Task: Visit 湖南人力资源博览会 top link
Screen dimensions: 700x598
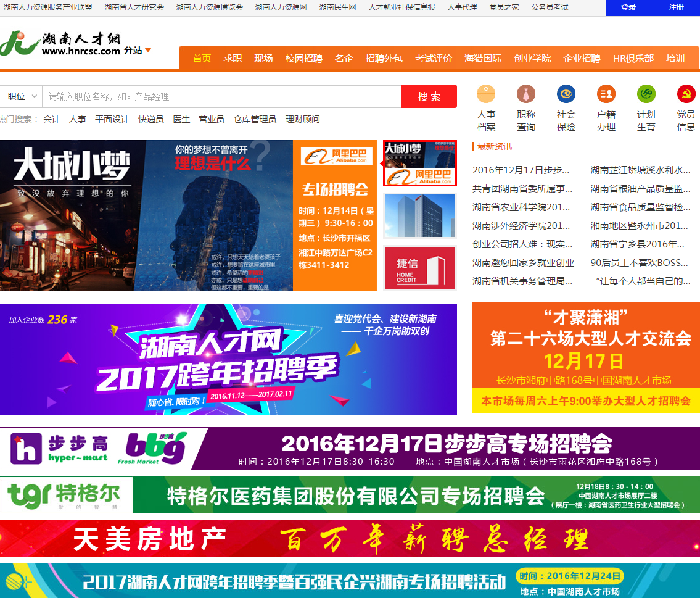Action: tap(209, 7)
